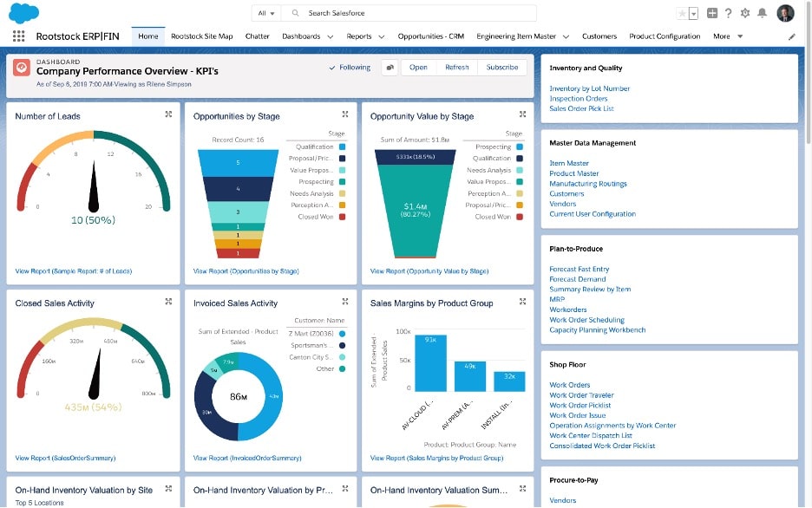
Task: Click the Qualification legend swatch in Opportunities by Stage
Action: tap(342, 147)
